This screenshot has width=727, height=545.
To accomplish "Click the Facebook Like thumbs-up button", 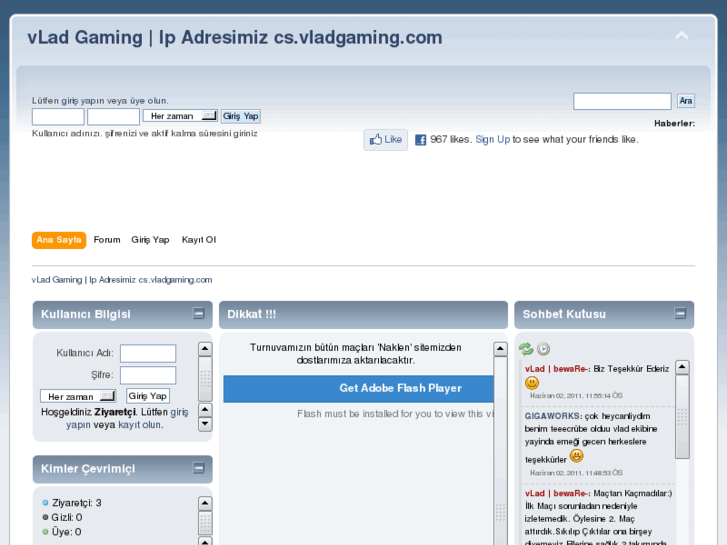I will coord(386,140).
